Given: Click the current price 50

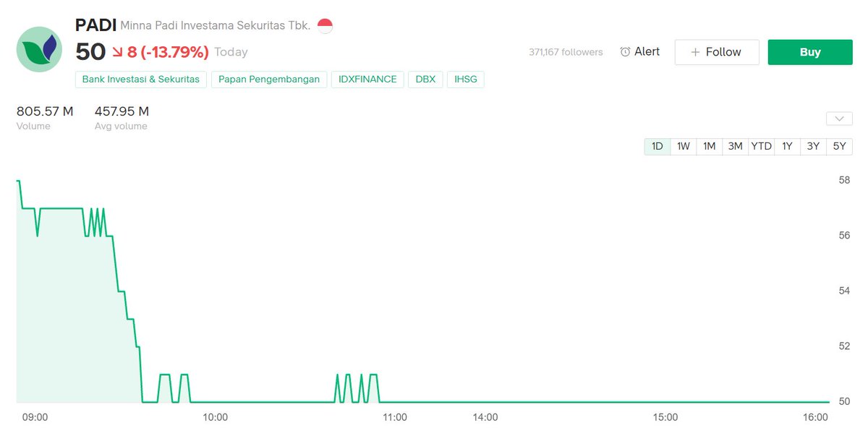Looking at the screenshot, I should [90, 52].
